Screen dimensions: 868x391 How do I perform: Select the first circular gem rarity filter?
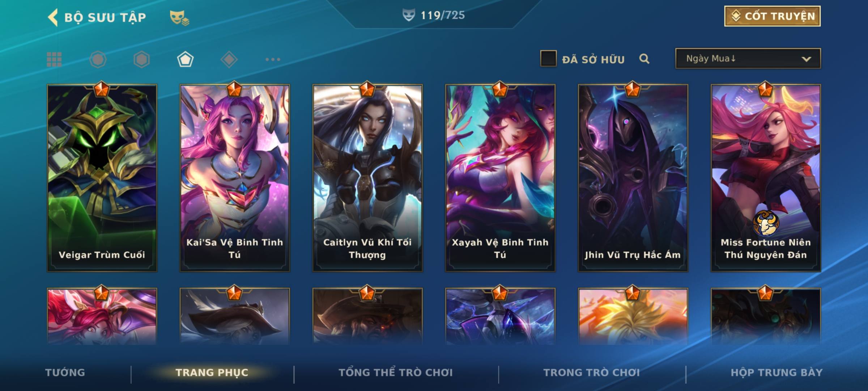98,59
